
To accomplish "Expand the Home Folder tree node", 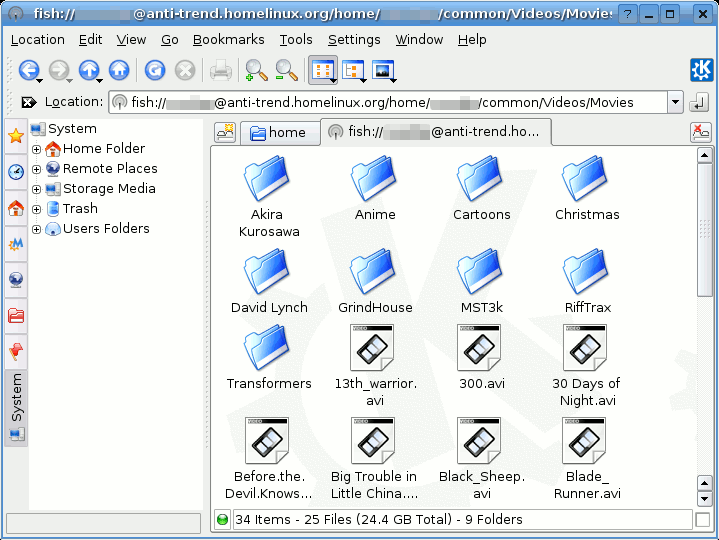I will (36, 149).
